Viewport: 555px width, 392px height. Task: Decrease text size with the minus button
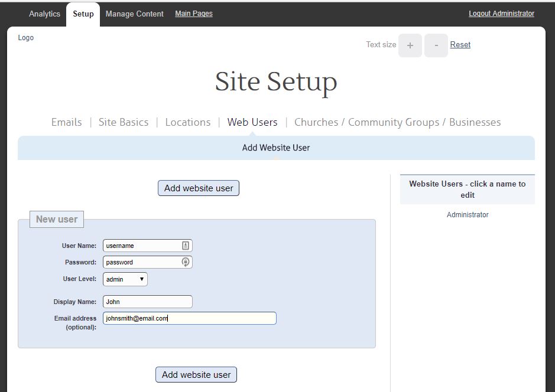coord(436,45)
